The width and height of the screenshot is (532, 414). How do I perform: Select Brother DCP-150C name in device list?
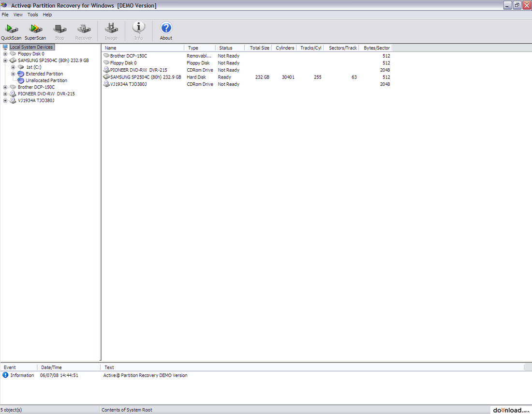tap(129, 56)
